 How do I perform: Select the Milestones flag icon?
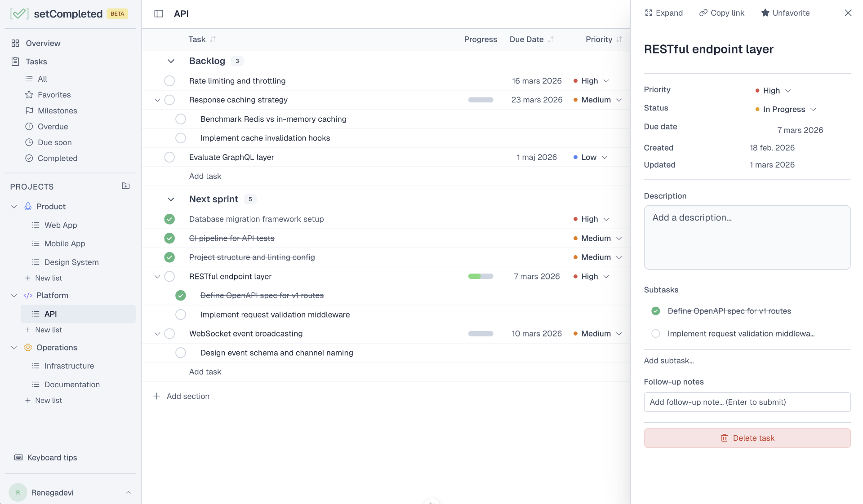click(x=29, y=111)
